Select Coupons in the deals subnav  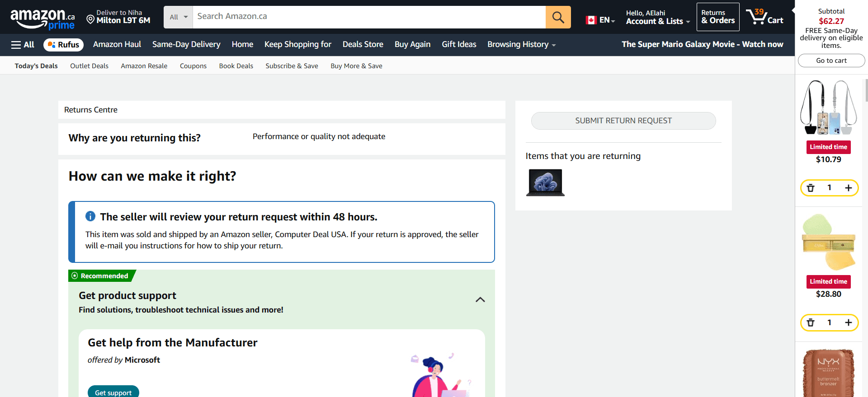(193, 66)
